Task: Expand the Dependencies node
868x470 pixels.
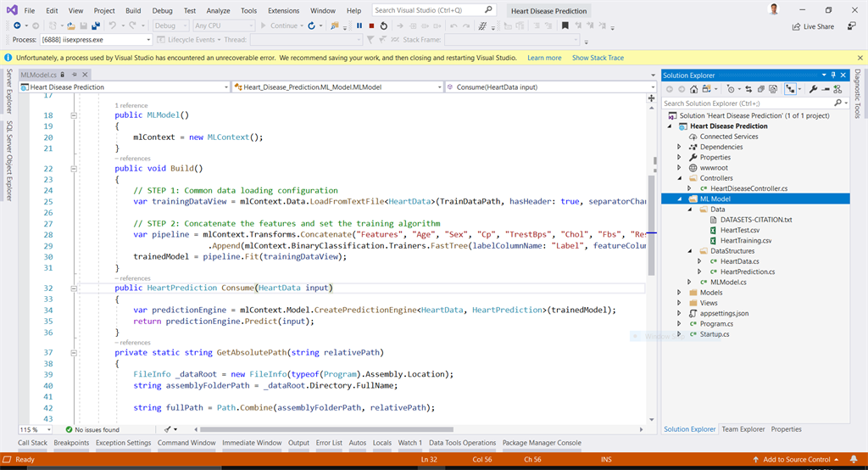Action: tap(680, 147)
